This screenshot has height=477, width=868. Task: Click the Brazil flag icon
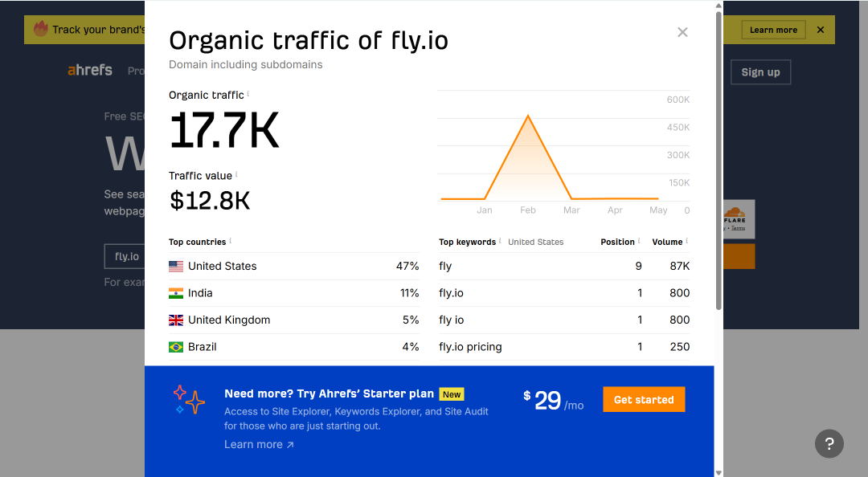176,347
